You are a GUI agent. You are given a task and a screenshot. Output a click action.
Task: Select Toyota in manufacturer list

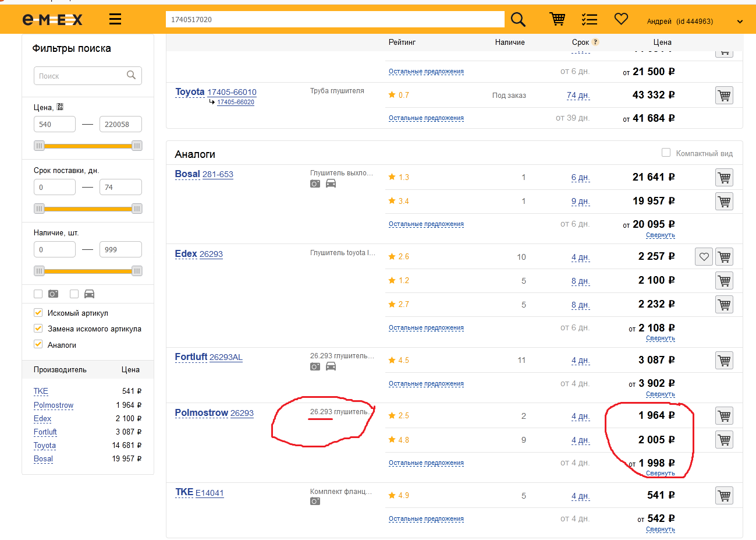[45, 446]
